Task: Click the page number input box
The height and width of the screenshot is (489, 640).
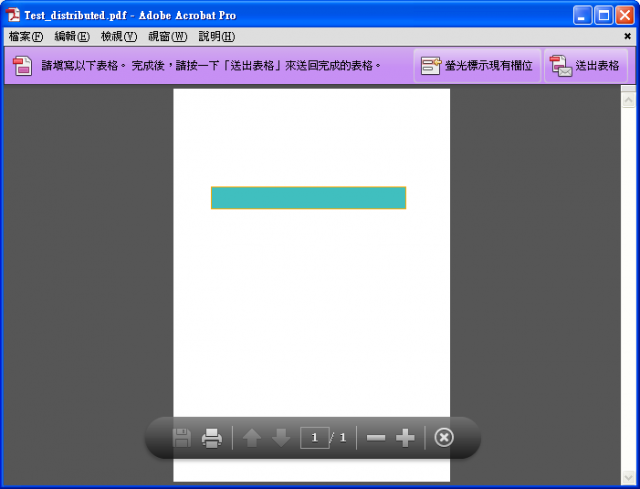Action: click(x=315, y=438)
